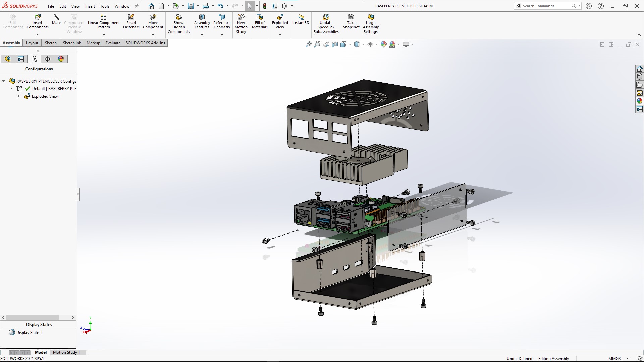Launch Smart Fasteners
Screen dimensions: 644x362
click(x=131, y=22)
